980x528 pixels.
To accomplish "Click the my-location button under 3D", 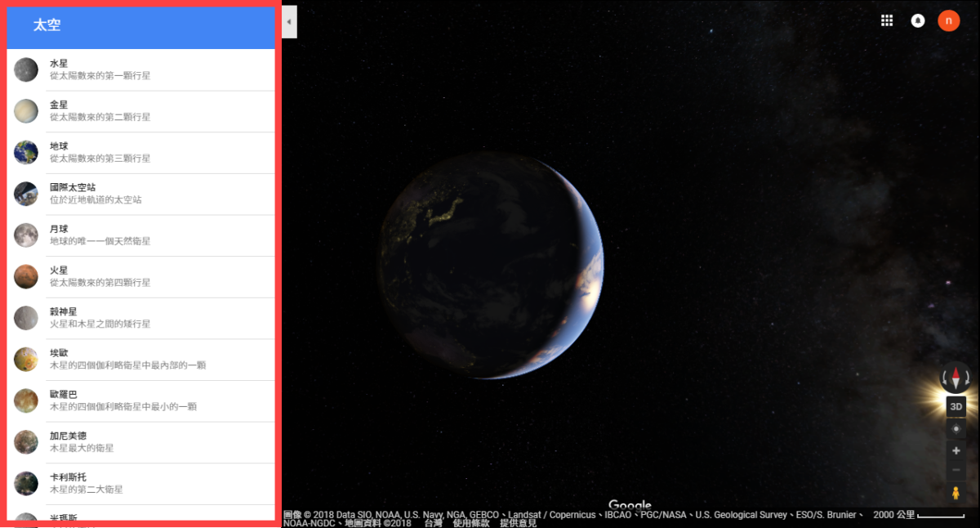I will point(955,428).
